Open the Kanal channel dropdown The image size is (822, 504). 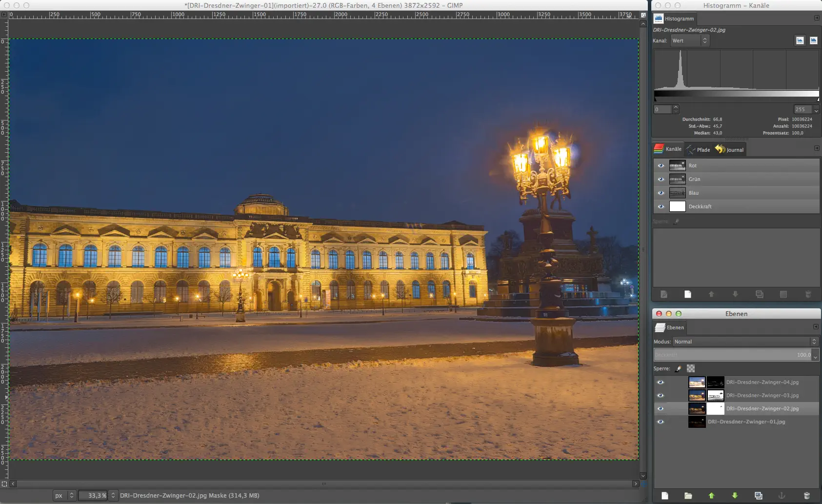tap(688, 40)
